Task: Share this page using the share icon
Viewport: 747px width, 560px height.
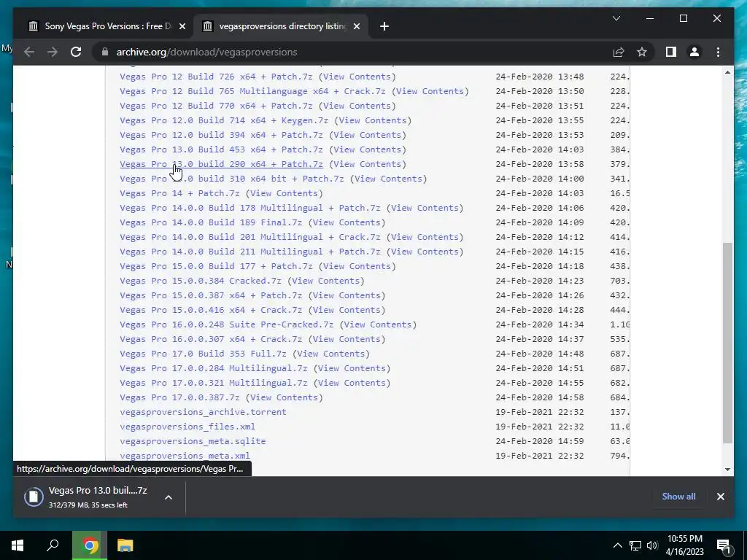Action: click(x=619, y=52)
